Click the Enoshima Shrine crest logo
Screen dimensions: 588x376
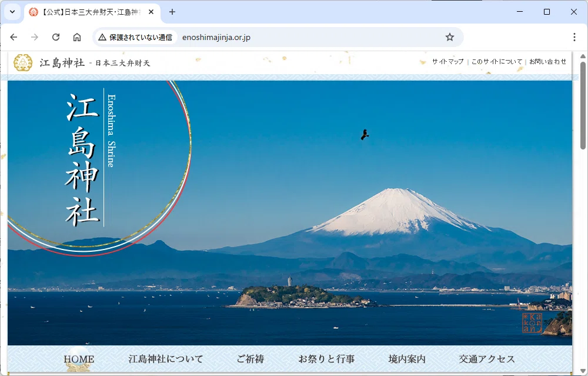(x=23, y=62)
